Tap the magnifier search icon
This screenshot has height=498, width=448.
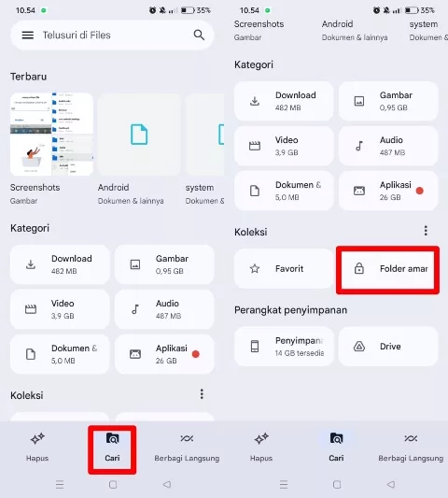(x=199, y=35)
